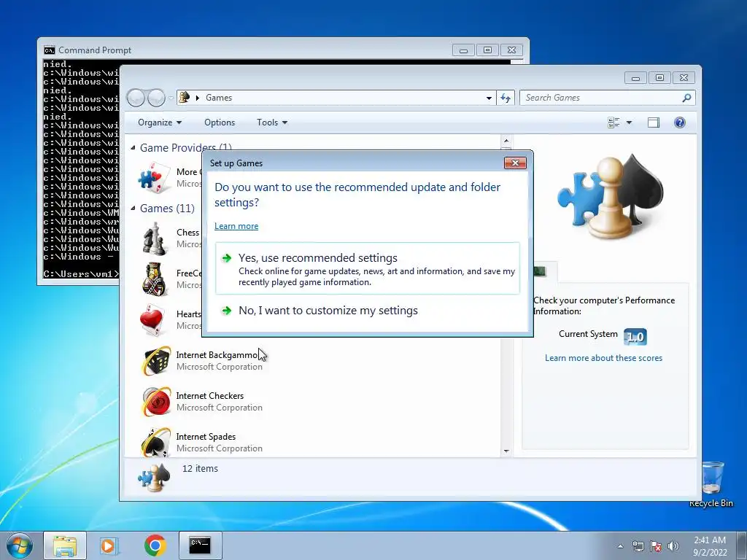Click the search magnifier icon
This screenshot has width=747, height=560.
coord(686,98)
